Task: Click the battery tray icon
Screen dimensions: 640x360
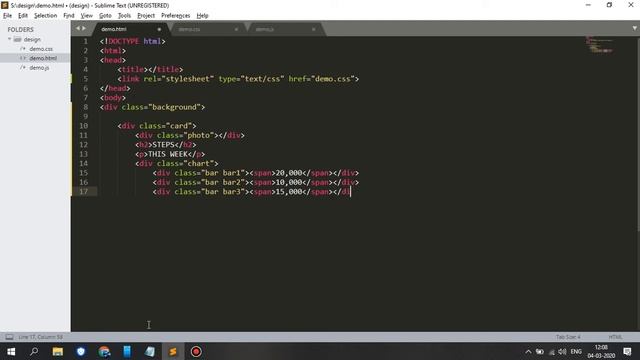Action: pos(540,351)
